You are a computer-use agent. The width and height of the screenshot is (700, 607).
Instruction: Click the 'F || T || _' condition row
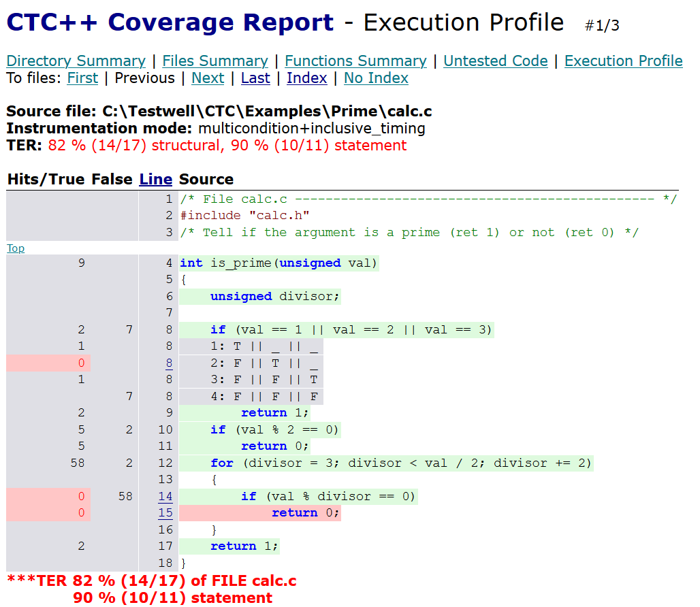tap(265, 363)
